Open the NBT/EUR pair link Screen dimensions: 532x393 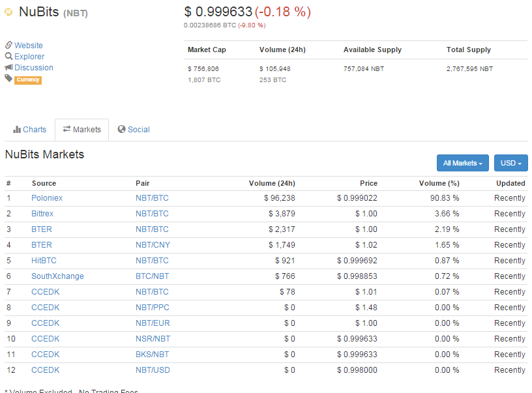click(x=153, y=323)
